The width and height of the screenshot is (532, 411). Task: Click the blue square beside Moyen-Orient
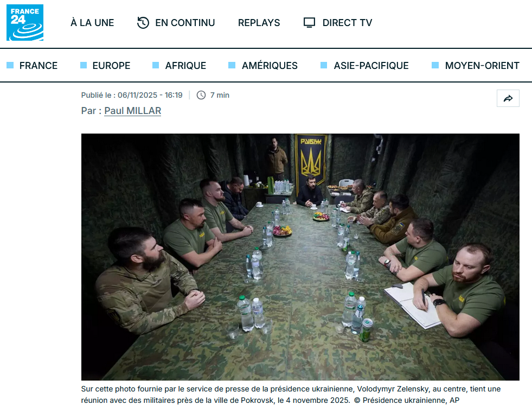(435, 65)
